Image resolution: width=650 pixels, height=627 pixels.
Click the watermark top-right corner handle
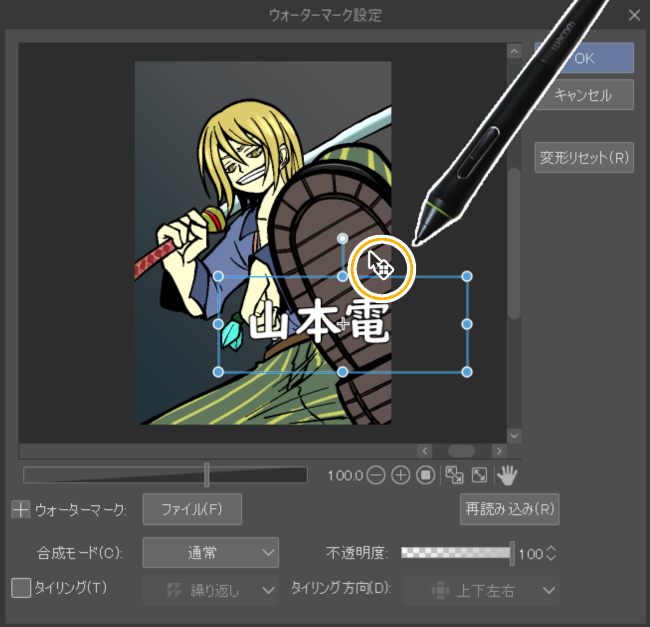coord(467,276)
